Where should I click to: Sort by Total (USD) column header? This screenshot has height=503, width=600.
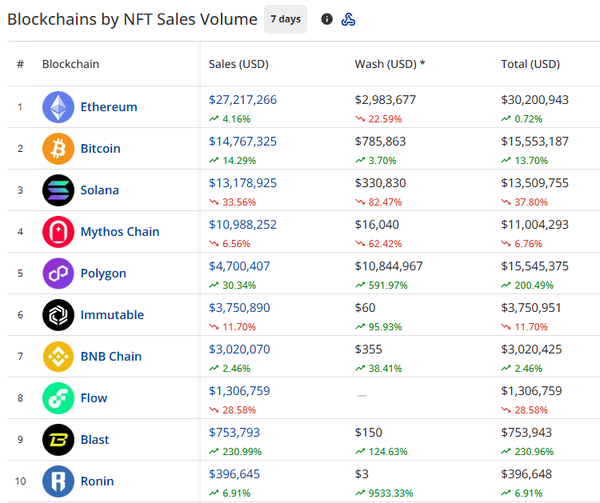[530, 65]
